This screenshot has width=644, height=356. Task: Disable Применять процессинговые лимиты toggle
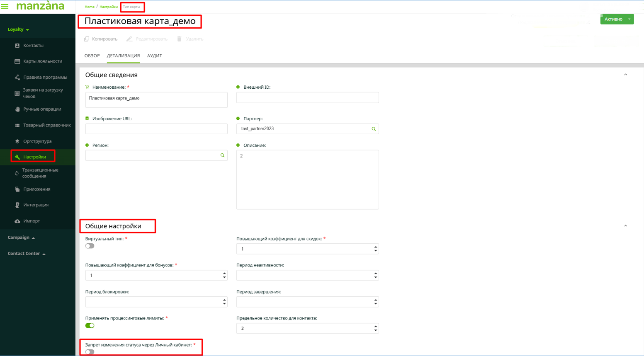pos(90,326)
